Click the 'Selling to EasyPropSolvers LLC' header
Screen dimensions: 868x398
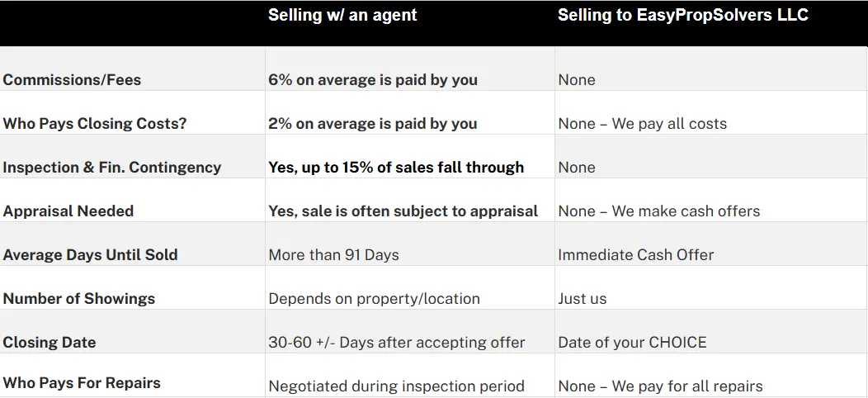click(682, 15)
